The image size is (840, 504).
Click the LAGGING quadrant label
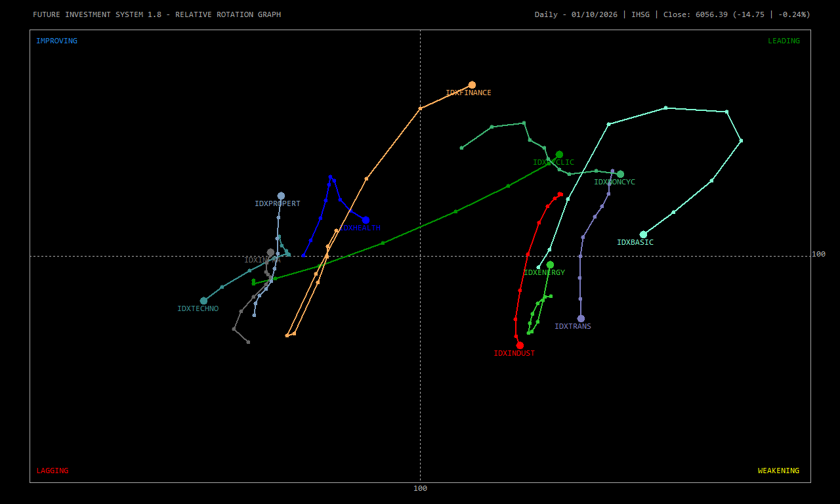point(52,471)
